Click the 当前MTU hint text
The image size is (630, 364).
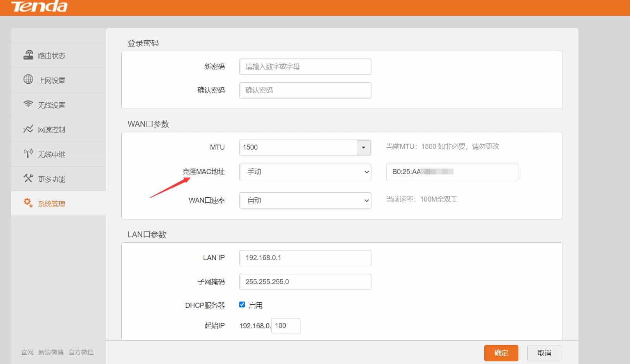(x=442, y=147)
